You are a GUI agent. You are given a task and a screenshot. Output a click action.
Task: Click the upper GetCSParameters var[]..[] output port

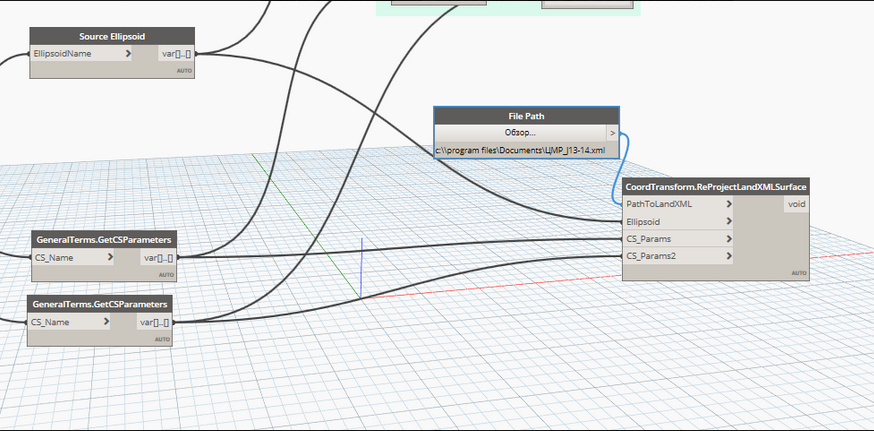159,257
